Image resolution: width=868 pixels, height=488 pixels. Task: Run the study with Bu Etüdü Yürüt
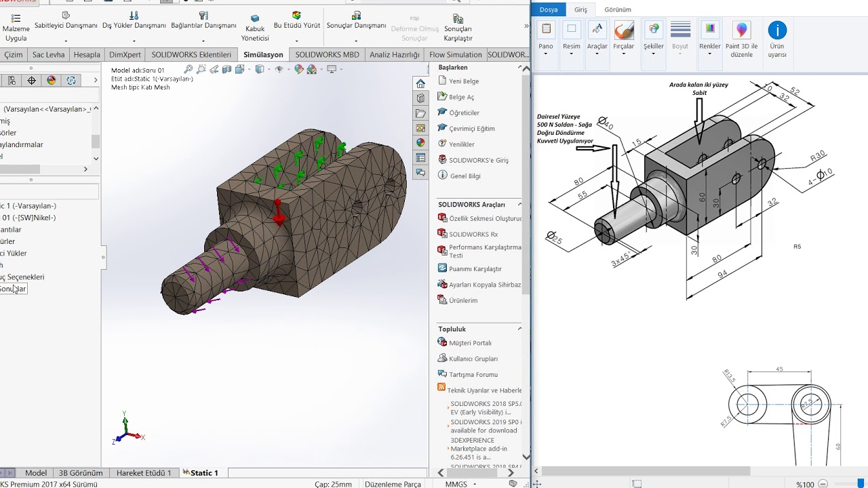296,20
